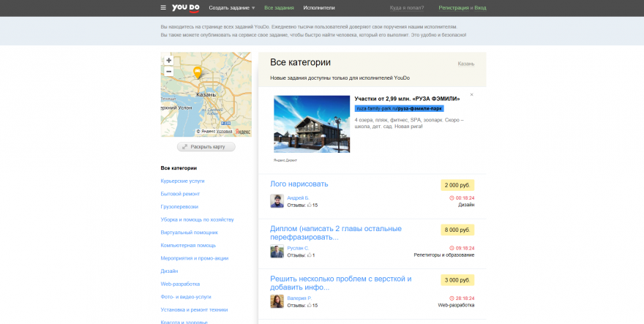Close the Руза Фэмили advertisement
Image resolution: width=644 pixels, height=324 pixels.
coord(471,94)
